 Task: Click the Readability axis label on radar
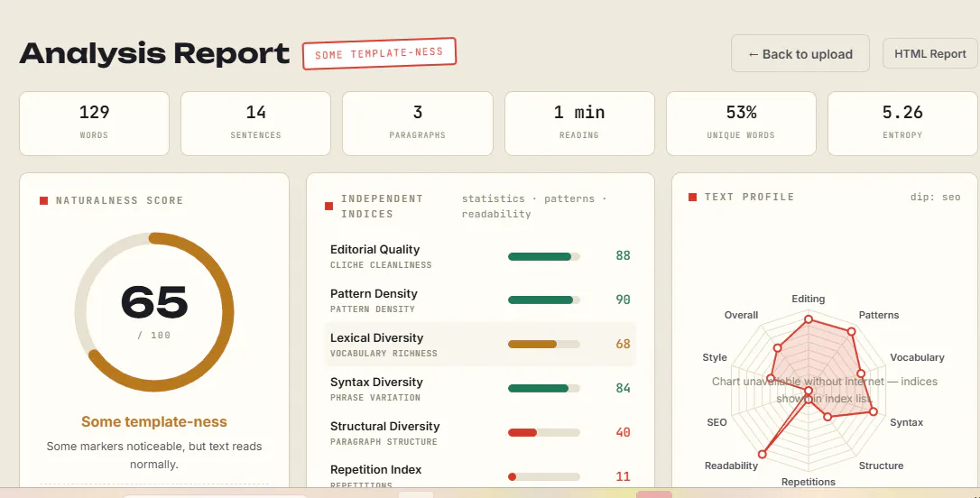pos(731,466)
